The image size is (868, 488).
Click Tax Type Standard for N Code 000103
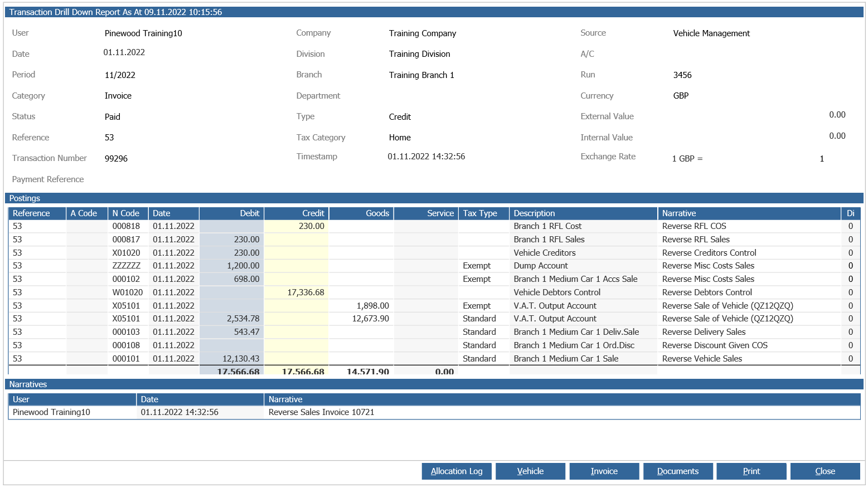pyautogui.click(x=479, y=332)
